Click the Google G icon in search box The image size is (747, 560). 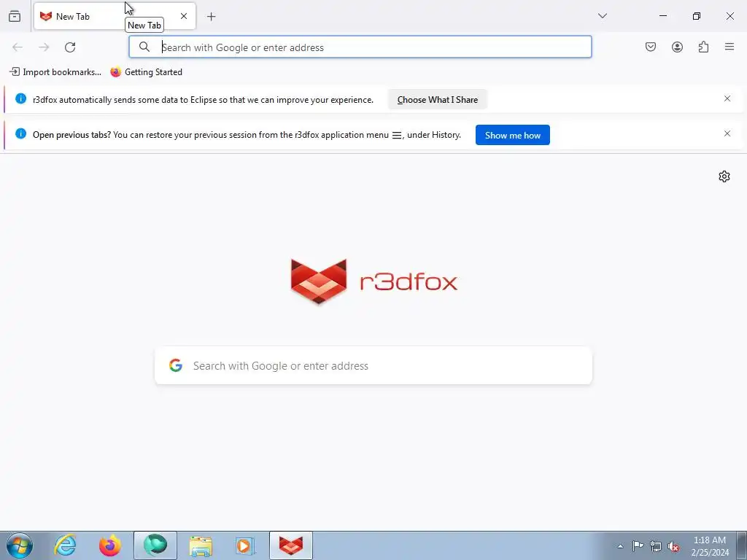(176, 365)
